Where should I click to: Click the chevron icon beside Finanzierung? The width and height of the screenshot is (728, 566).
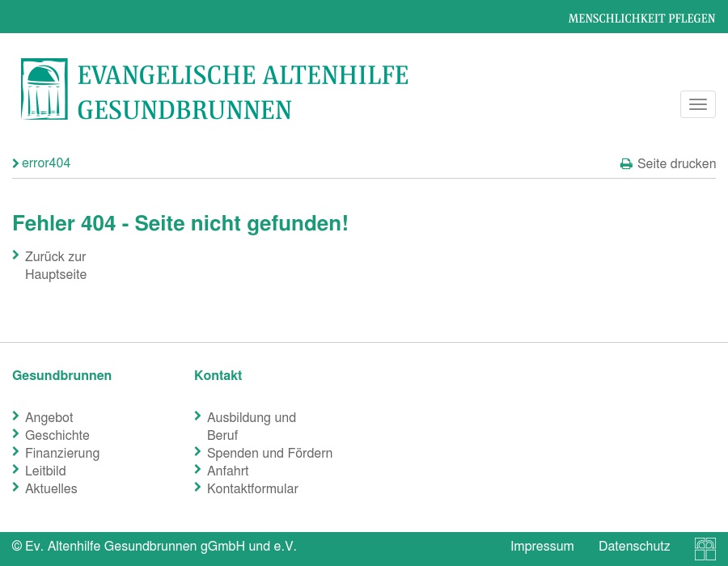(x=16, y=451)
